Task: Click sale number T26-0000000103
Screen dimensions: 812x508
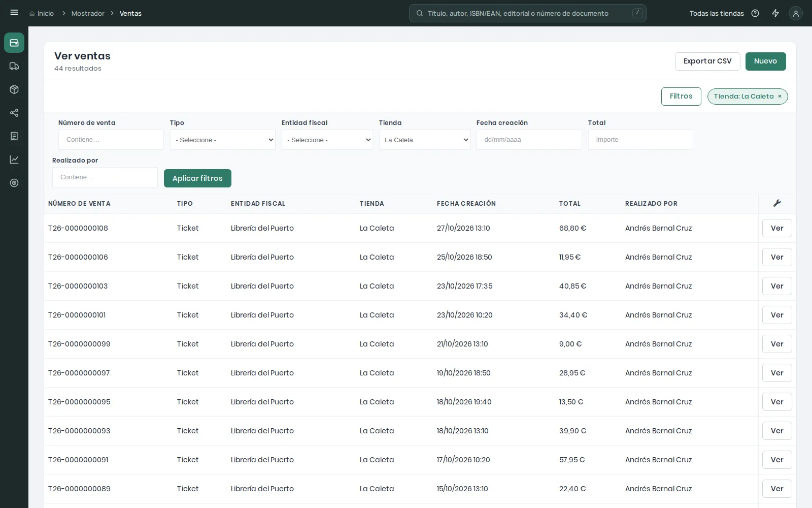Action: [x=78, y=286]
